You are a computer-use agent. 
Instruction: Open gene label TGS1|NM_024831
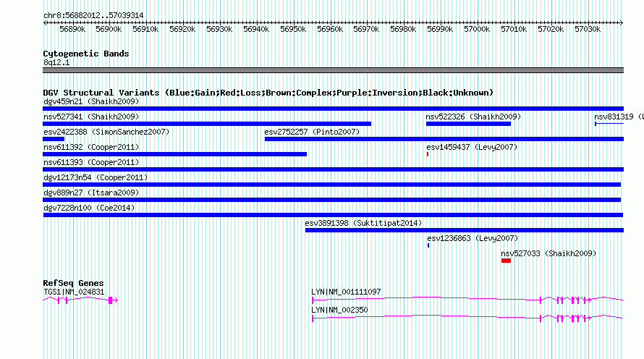(74, 292)
